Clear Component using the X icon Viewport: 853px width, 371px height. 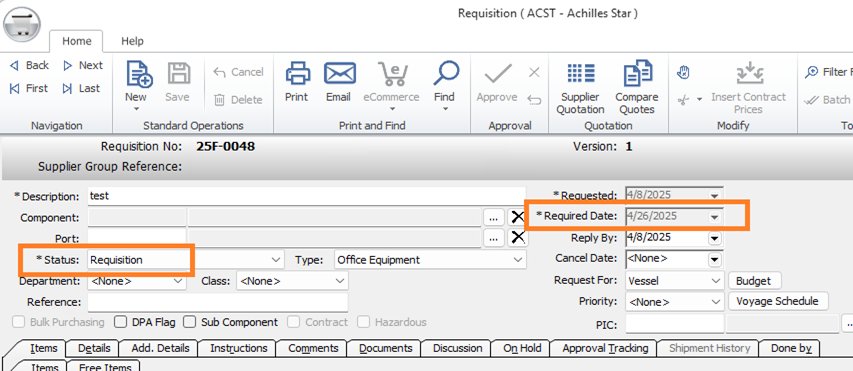pyautogui.click(x=517, y=218)
